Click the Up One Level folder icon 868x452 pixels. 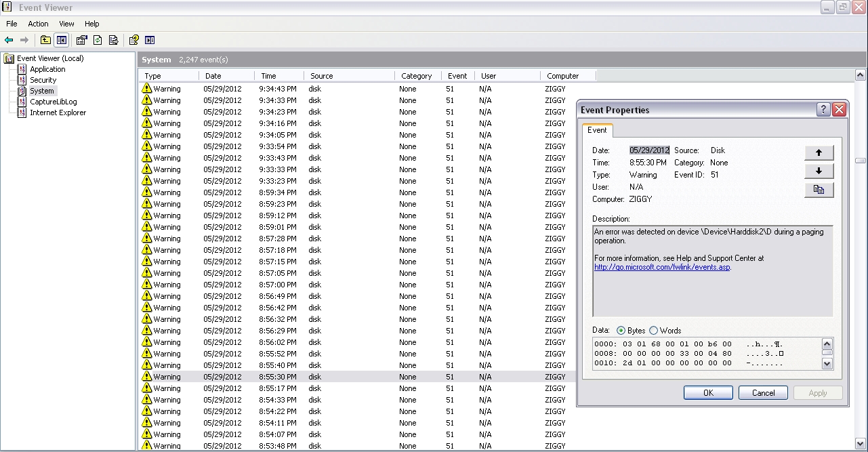(x=45, y=40)
